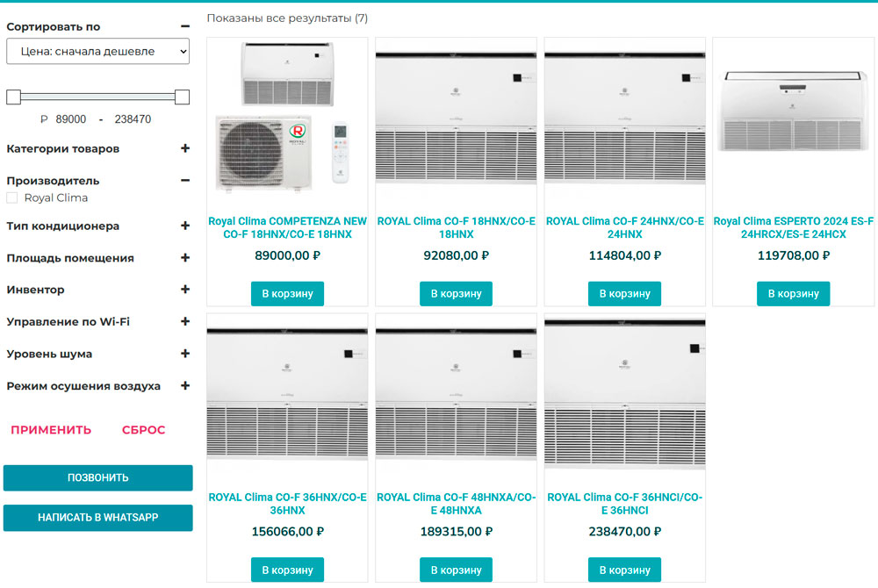This screenshot has height=588, width=878.
Task: Click the maximum price slider handle
Action: click(182, 97)
